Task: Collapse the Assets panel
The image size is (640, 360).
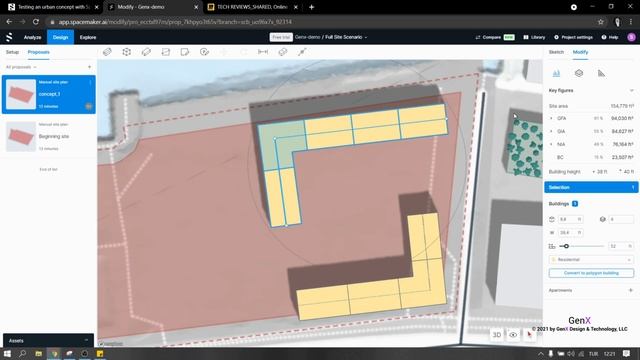Action: click(86, 340)
